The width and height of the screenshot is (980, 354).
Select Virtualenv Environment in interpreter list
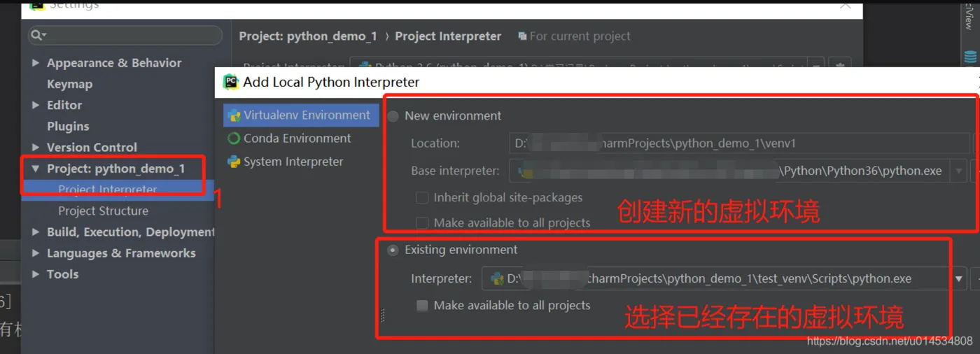point(301,115)
